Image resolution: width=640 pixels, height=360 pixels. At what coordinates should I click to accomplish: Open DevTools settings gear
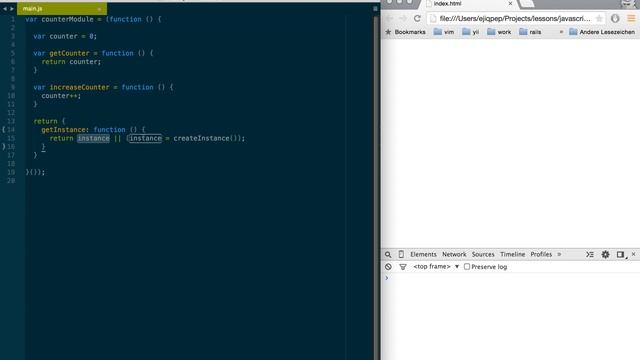coord(605,254)
